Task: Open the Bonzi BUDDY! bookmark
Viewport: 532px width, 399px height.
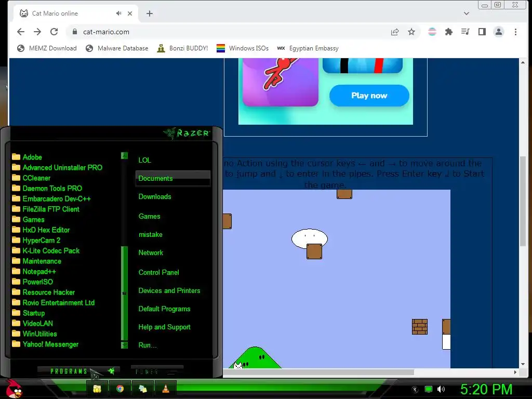Action: 182,48
